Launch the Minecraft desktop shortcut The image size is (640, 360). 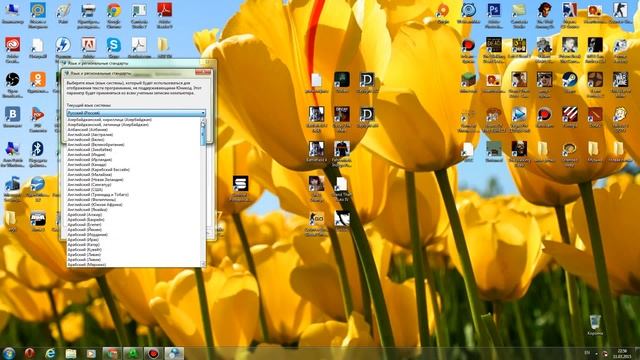pos(468,80)
